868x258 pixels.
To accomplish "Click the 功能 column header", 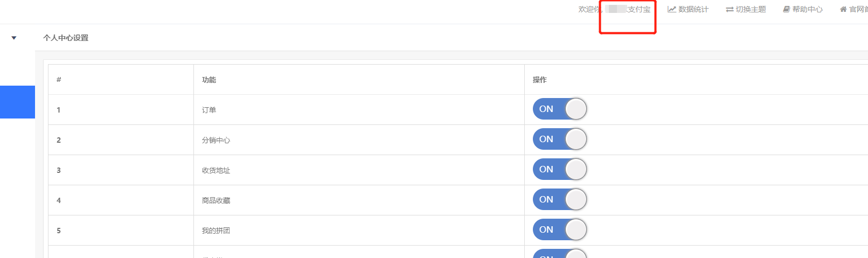I will pyautogui.click(x=209, y=80).
